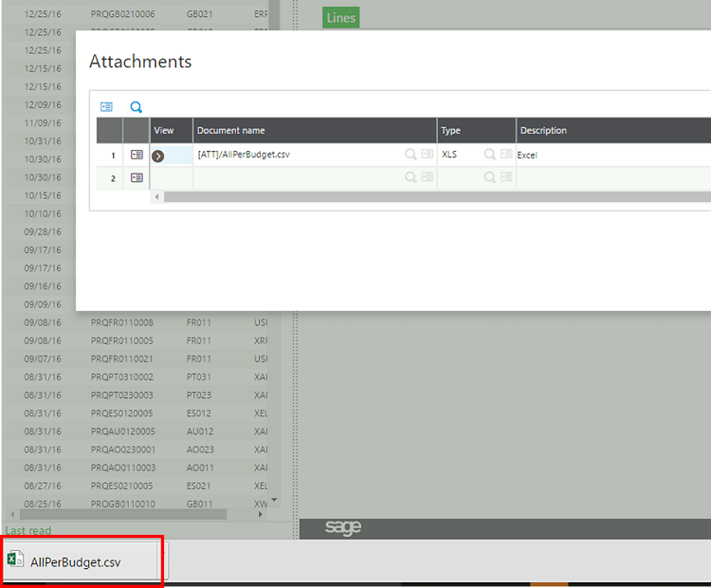Click site code AO023 cell

click(x=200, y=450)
